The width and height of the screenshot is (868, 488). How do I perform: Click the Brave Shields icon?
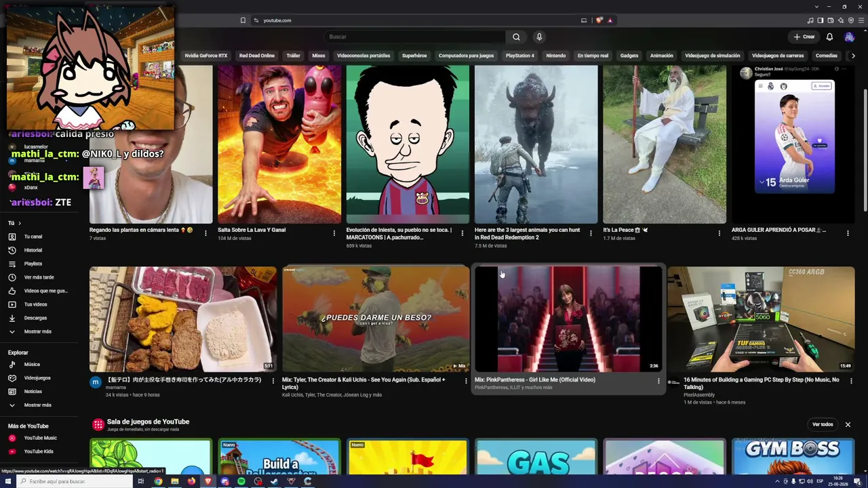(x=599, y=20)
